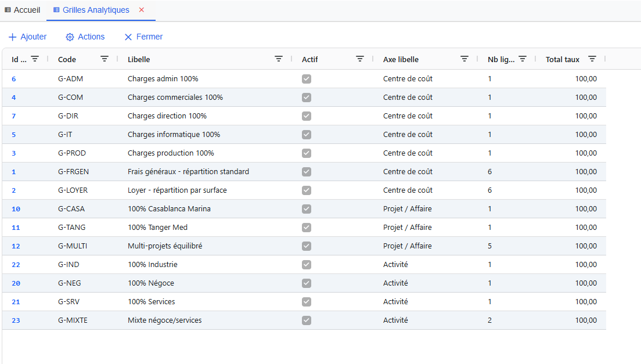Switch to the Accueil tab
641x364 pixels.
click(x=23, y=10)
